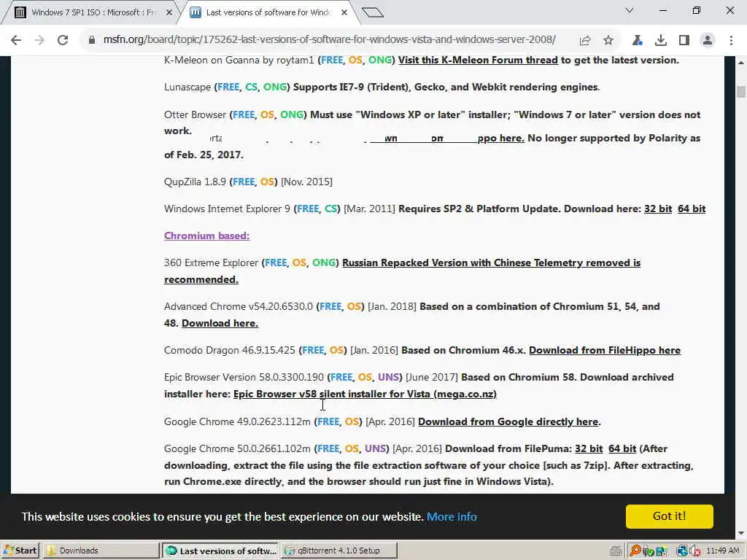Click the on-screen keyboard tray icon
The image size is (747, 560).
pos(616,551)
